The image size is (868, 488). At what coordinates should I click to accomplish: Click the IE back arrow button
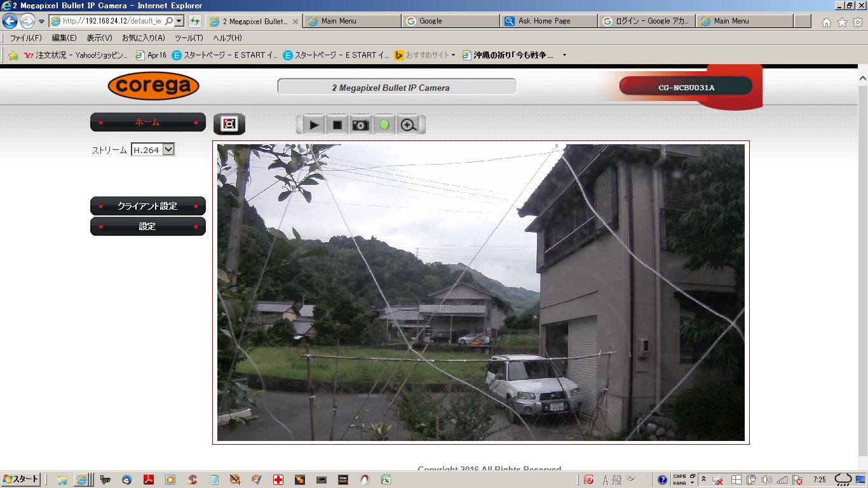(x=10, y=21)
